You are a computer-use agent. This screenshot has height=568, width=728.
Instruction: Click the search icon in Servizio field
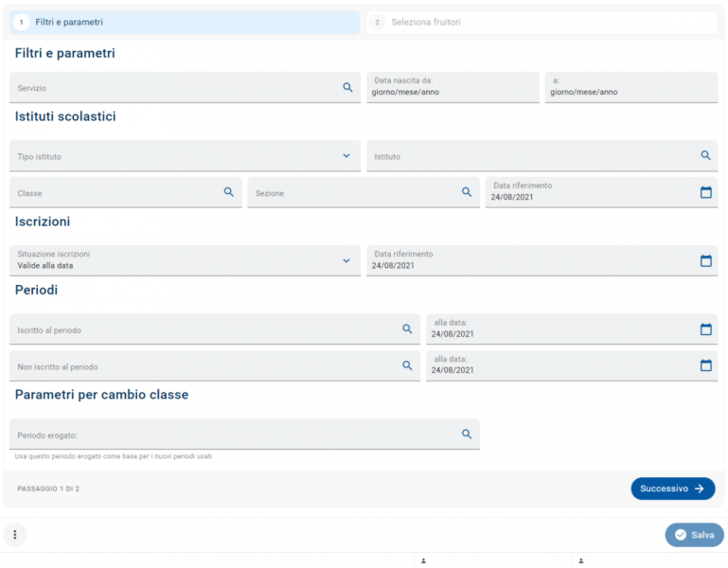347,87
